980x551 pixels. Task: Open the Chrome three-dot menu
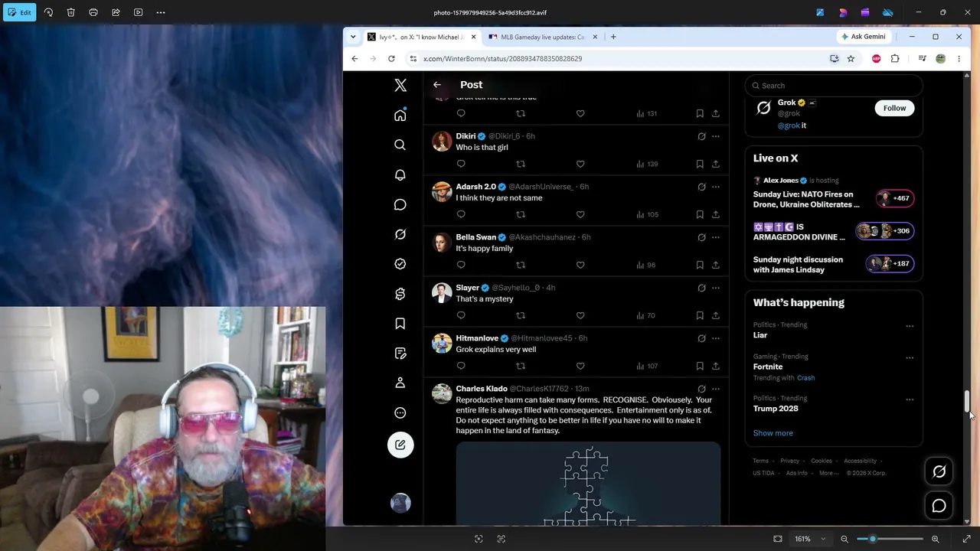959,58
